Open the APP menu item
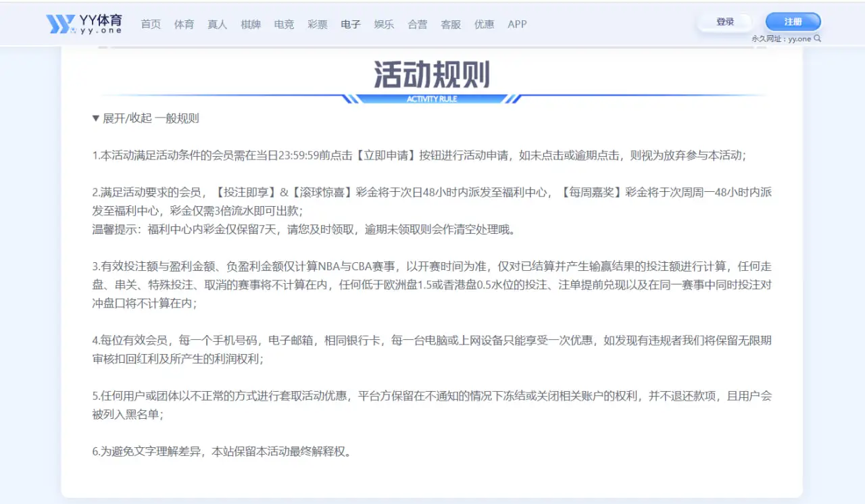865x504 pixels. [x=517, y=24]
